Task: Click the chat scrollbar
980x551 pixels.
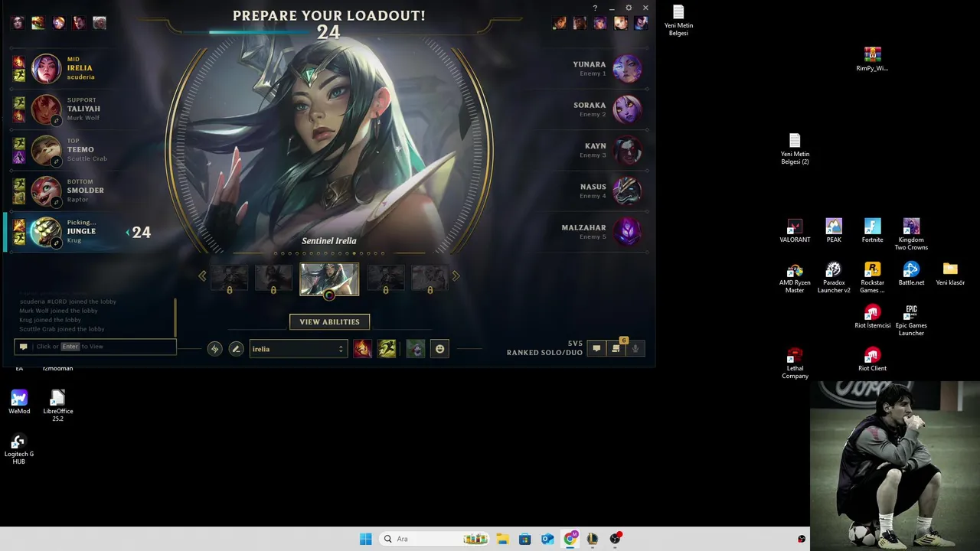Action: [x=175, y=317]
